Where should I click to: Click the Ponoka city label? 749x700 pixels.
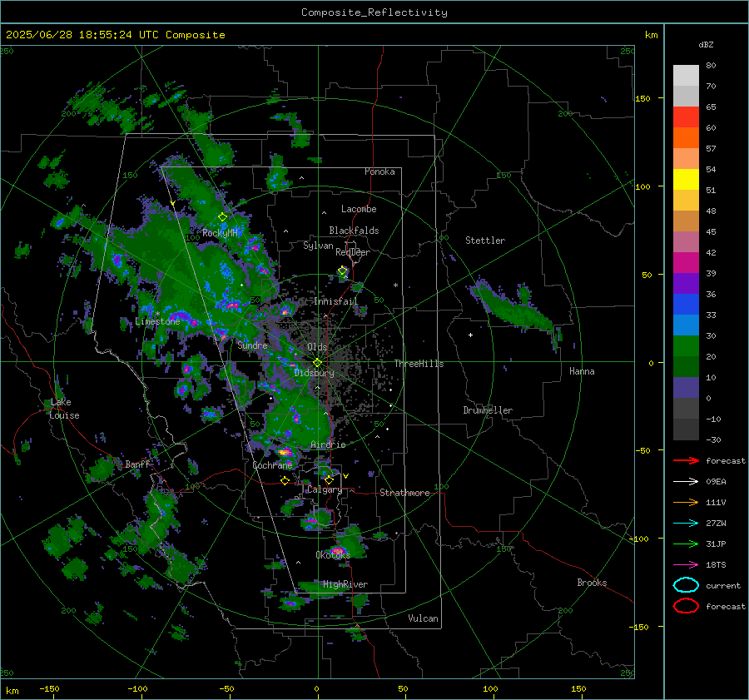coord(379,171)
